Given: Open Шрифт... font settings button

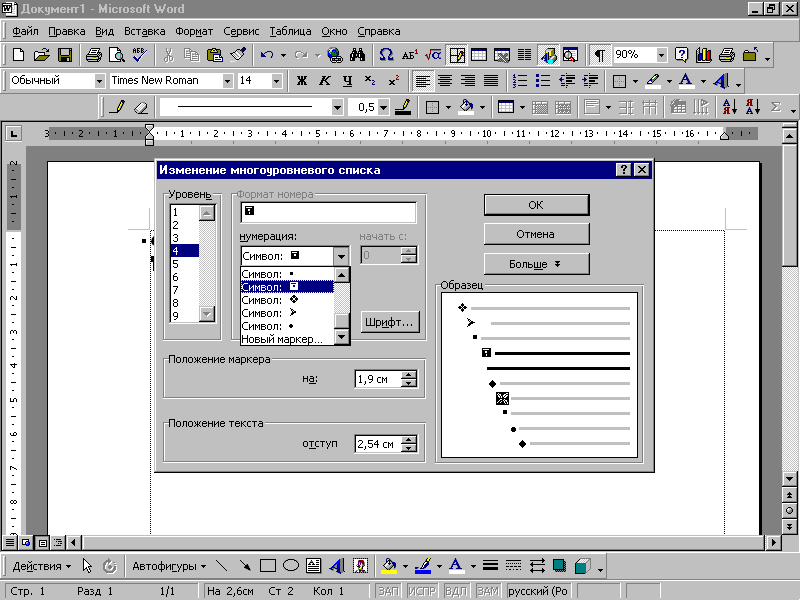Looking at the screenshot, I should pos(390,322).
